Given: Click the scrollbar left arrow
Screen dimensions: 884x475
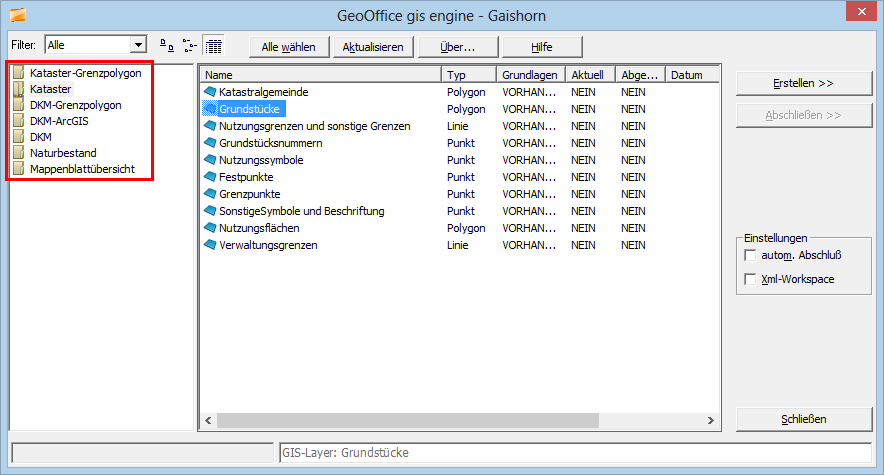Looking at the screenshot, I should (208, 420).
